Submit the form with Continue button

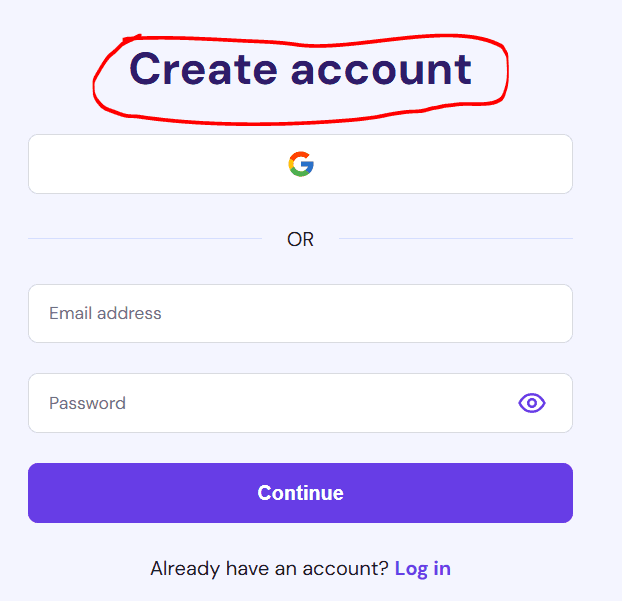[300, 493]
